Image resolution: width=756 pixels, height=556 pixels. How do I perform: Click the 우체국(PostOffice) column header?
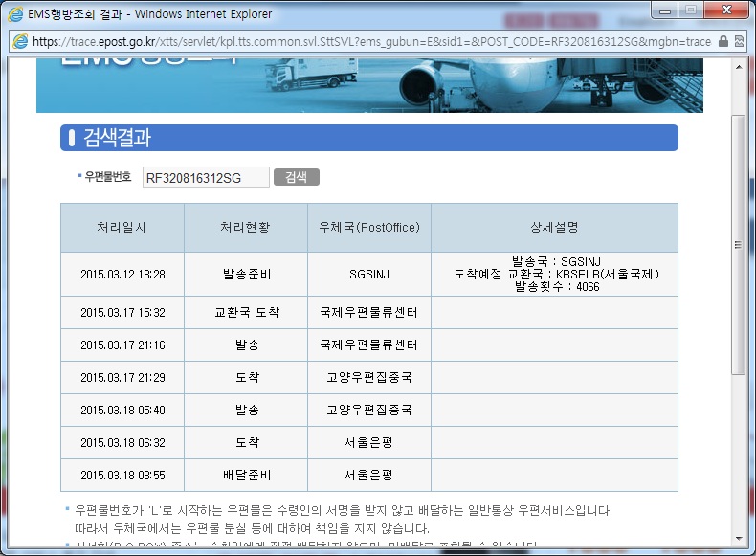point(368,228)
